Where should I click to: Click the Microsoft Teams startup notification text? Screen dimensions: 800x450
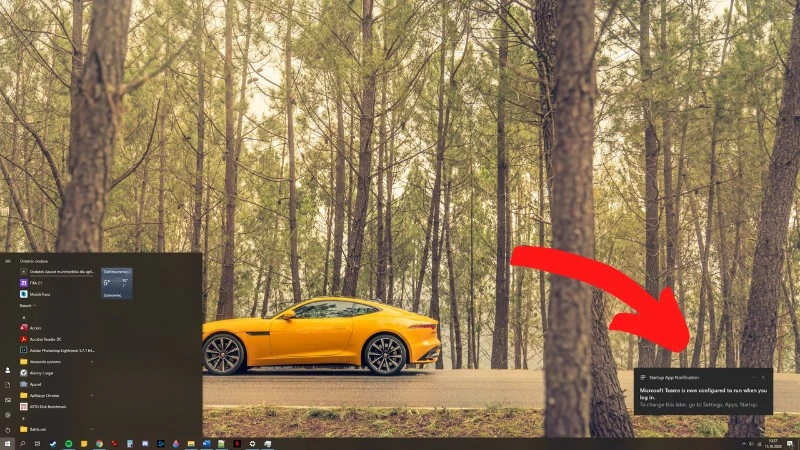coord(703,393)
